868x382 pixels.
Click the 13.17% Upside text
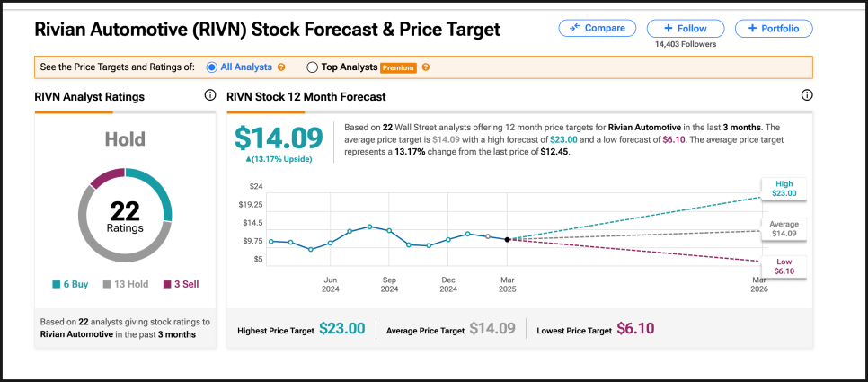pos(279,159)
